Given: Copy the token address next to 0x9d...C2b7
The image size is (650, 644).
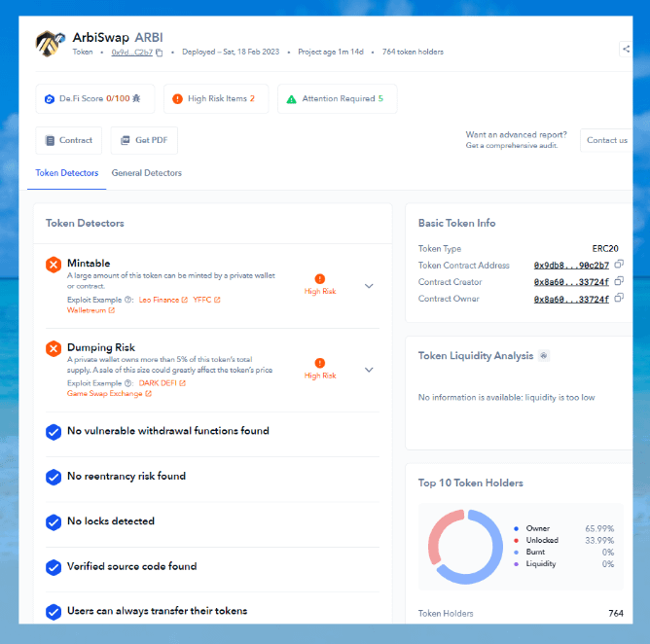Looking at the screenshot, I should point(160,52).
